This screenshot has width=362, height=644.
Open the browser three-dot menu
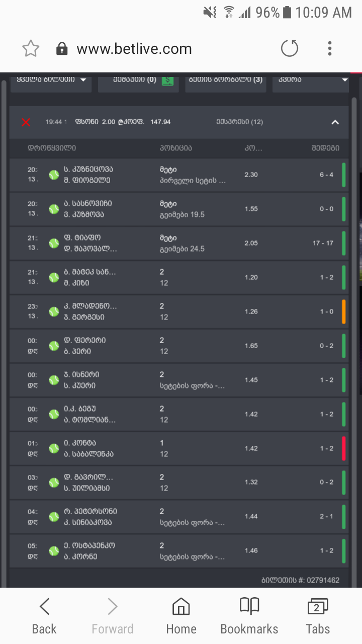click(x=330, y=49)
